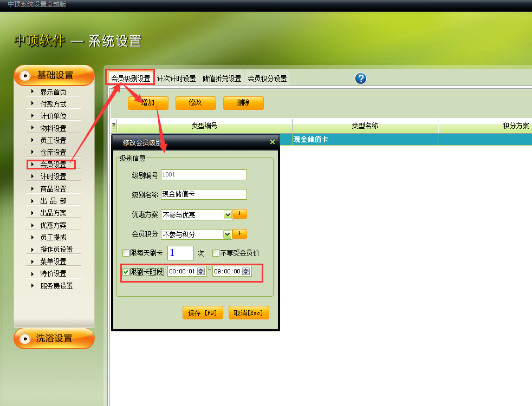Open 计价单位 in the sidebar
The width and height of the screenshot is (532, 406).
[x=53, y=116]
